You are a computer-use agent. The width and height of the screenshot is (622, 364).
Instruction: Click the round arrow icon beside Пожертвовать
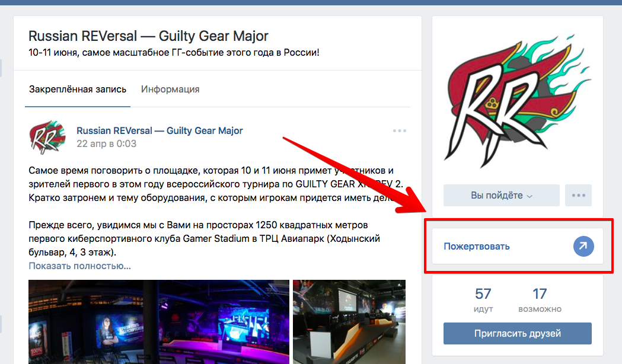(x=583, y=246)
